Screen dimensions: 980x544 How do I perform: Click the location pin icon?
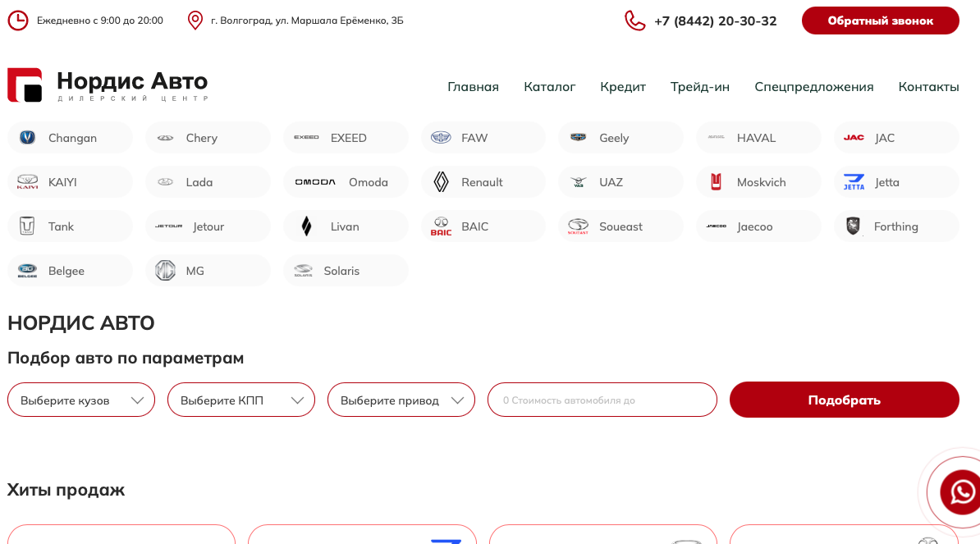click(195, 20)
